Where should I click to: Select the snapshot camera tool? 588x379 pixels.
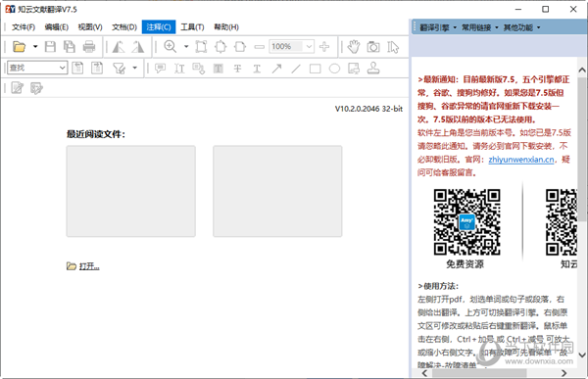tap(373, 47)
